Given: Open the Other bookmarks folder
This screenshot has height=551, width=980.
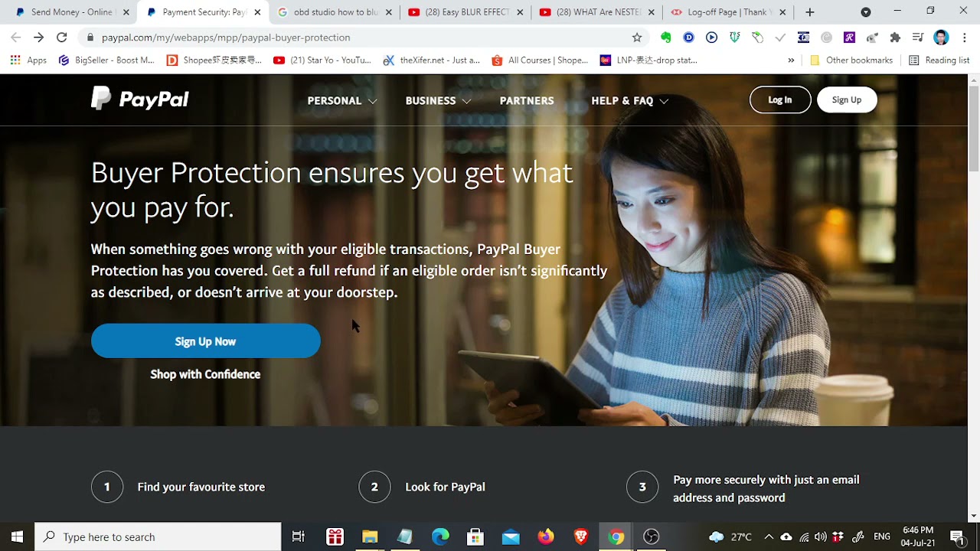Looking at the screenshot, I should point(851,60).
